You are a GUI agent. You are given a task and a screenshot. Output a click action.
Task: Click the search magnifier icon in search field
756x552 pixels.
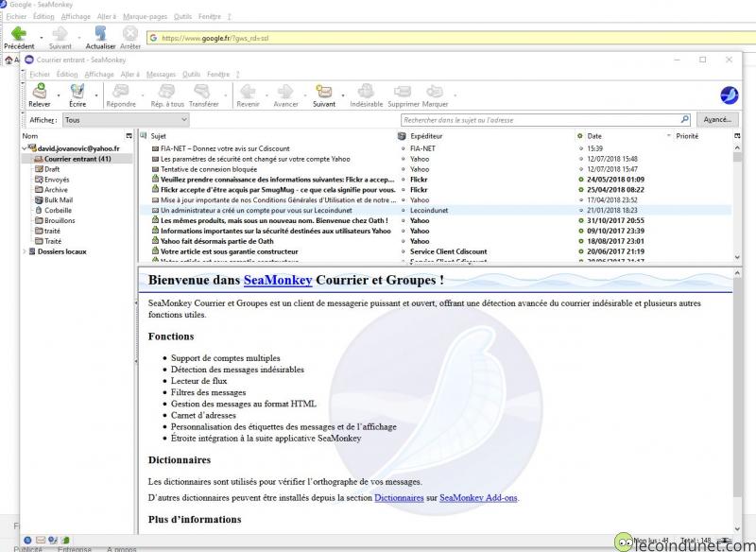click(684, 119)
